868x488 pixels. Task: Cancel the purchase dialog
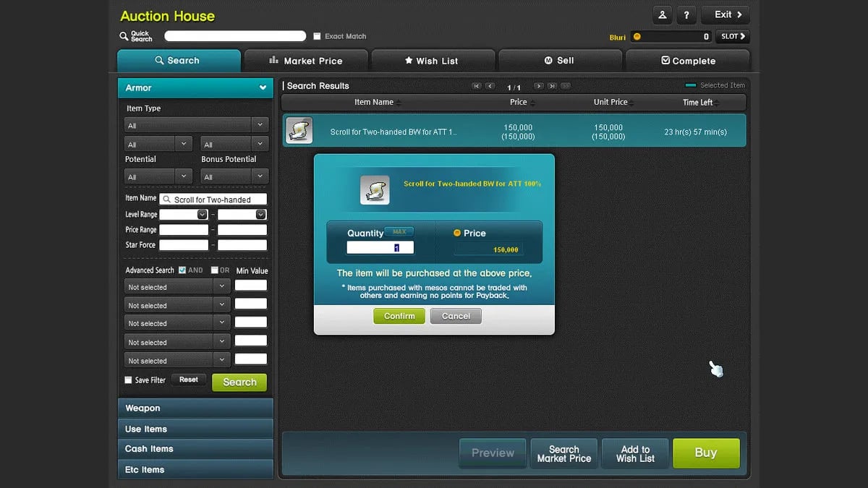pos(456,316)
